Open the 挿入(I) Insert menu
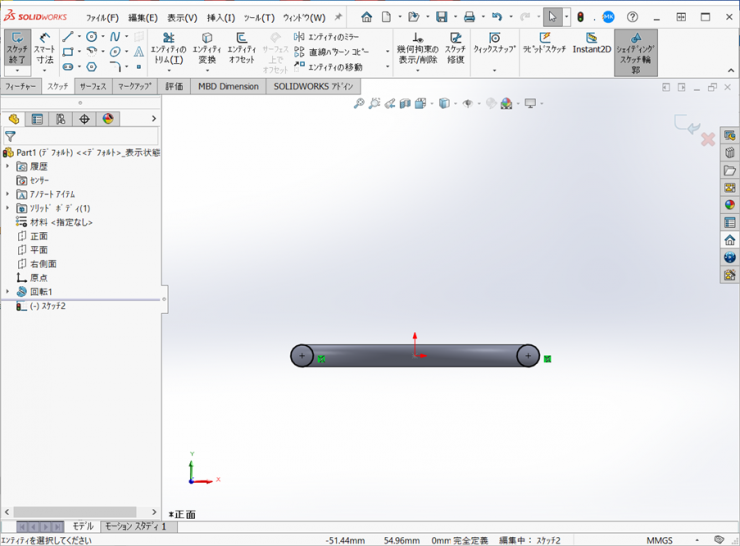740x546 pixels. pos(220,17)
